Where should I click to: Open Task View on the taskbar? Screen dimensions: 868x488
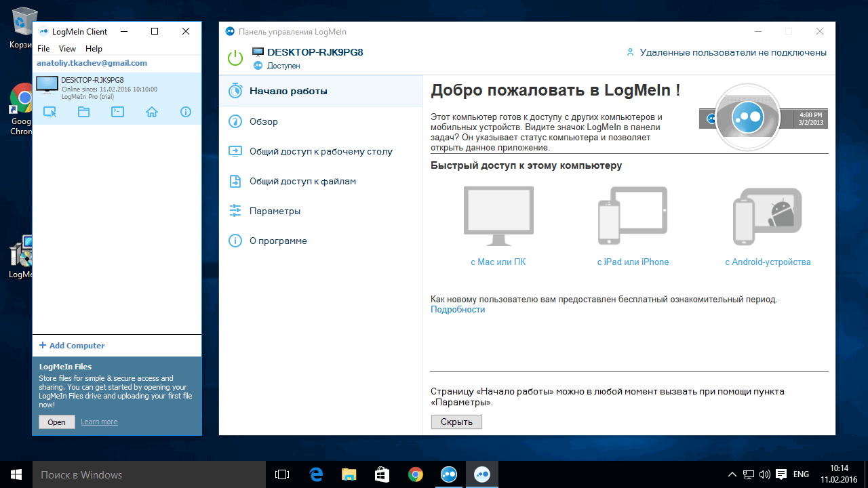(x=282, y=474)
